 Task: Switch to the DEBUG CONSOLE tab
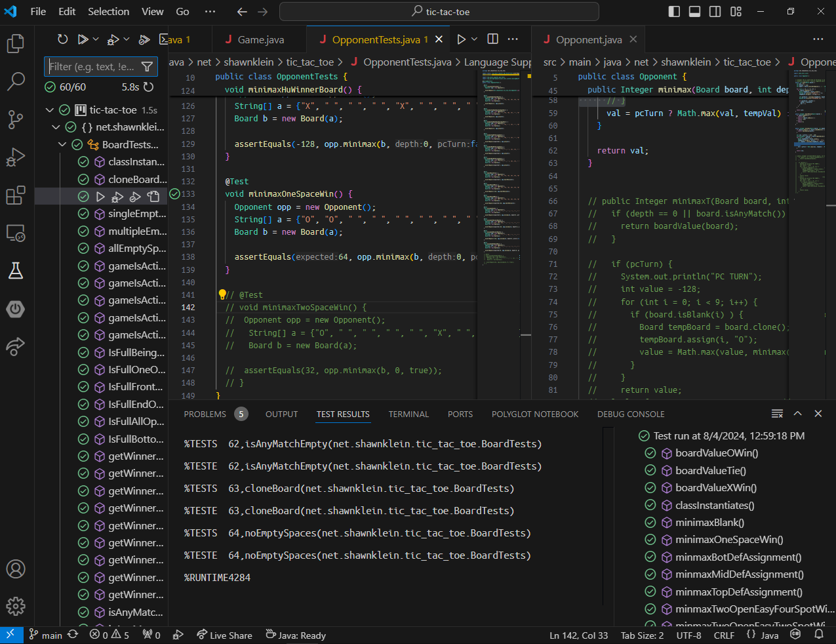coord(631,414)
